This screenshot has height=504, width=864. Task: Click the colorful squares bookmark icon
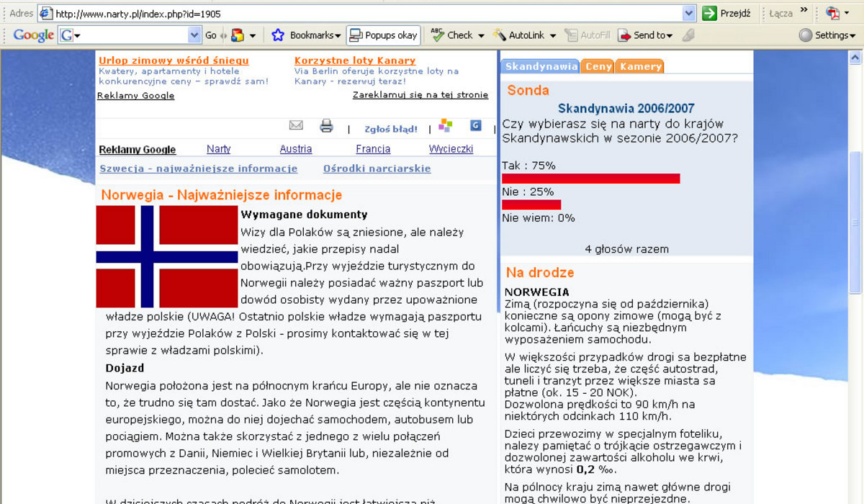(446, 126)
